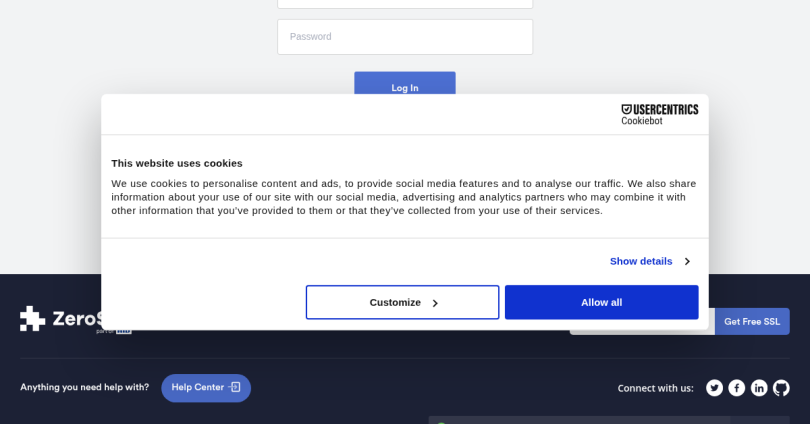Click the exit icon inside Help Center
The height and width of the screenshot is (424, 810).
235,388
